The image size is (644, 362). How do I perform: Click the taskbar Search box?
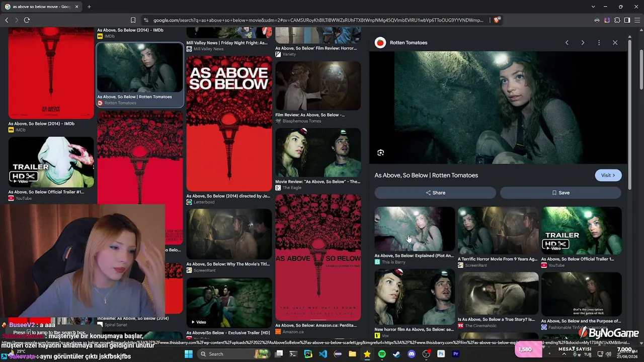point(232,354)
